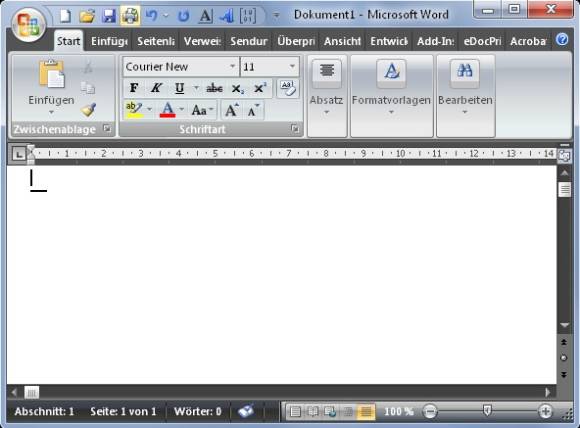Jump to previous page double arrow
This screenshot has height=428, width=580.
[564, 342]
